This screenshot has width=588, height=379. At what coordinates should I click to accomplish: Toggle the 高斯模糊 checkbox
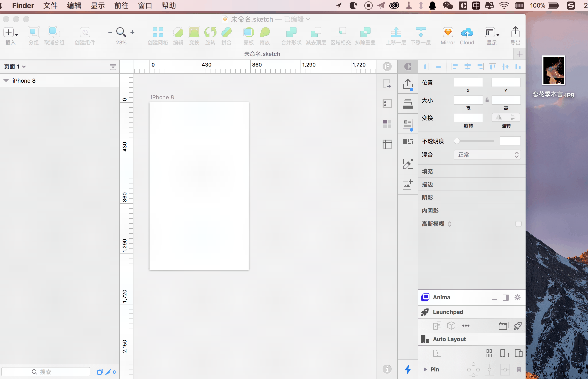tap(519, 224)
